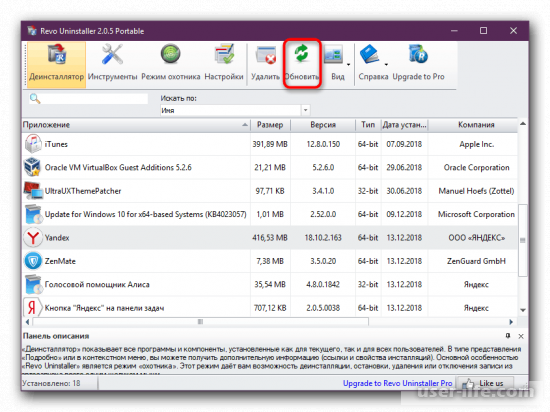The height and width of the screenshot is (412, 550).
Task: Click the Установлено: 18 status entry
Action: click(x=51, y=383)
